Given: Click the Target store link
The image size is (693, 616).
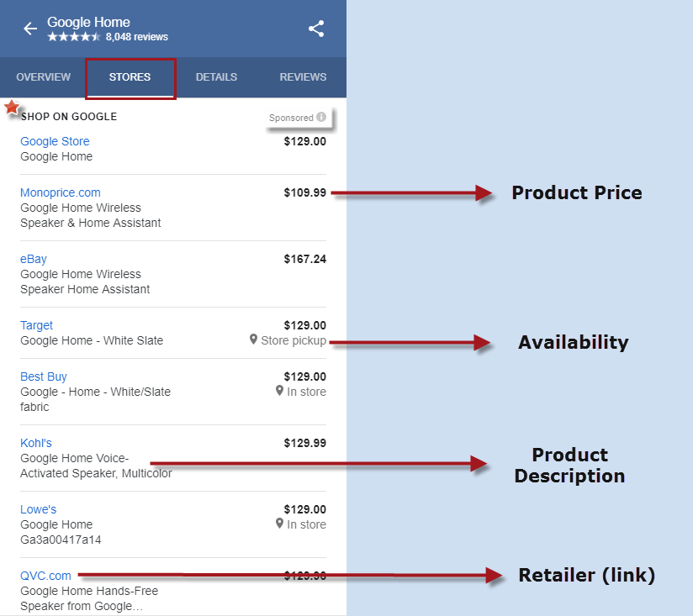Looking at the screenshot, I should point(37,325).
